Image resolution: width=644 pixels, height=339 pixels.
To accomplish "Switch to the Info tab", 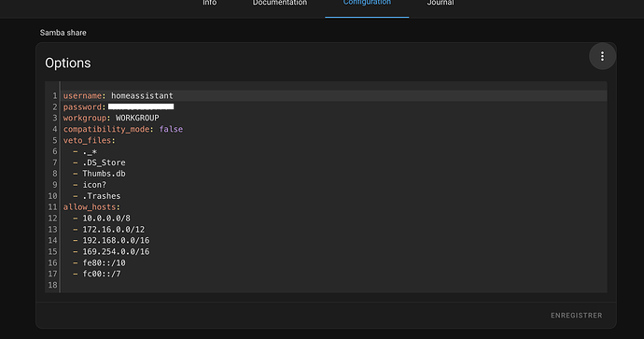I will pyautogui.click(x=209, y=3).
